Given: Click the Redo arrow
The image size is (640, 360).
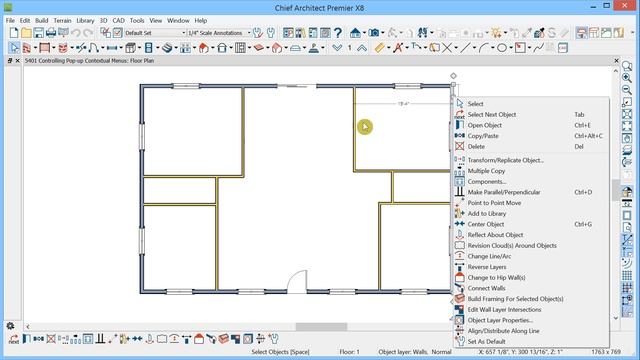Looking at the screenshot, I should click(x=88, y=33).
